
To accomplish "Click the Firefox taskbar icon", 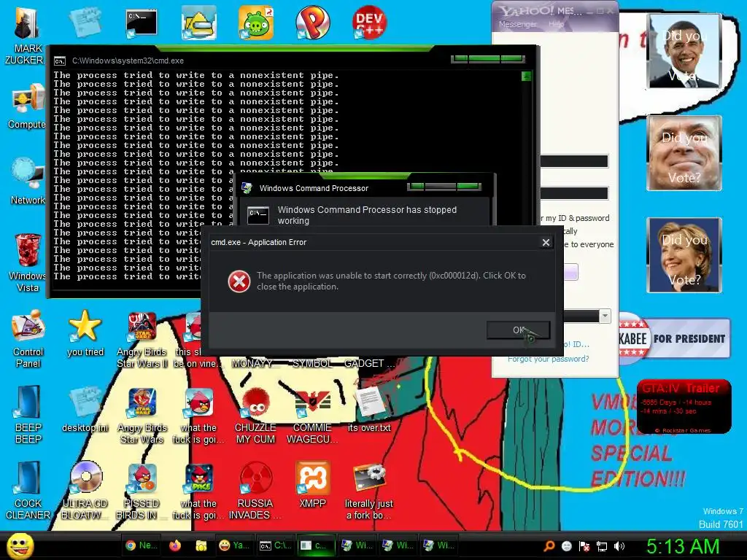I will (175, 545).
